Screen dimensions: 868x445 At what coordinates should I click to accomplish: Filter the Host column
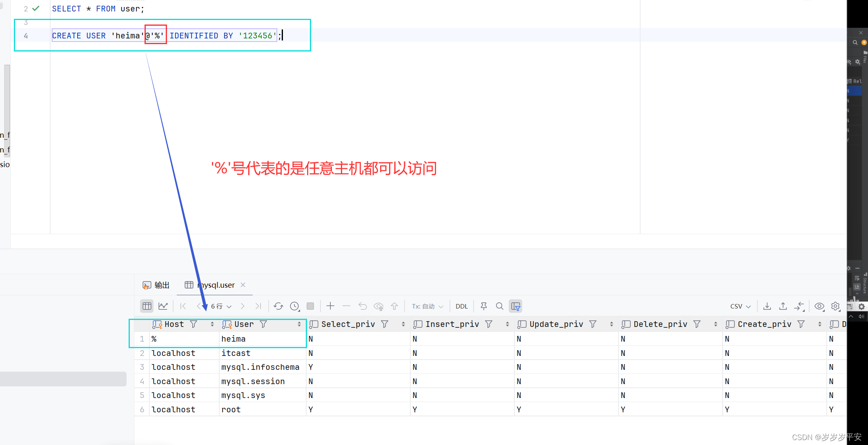(194, 324)
